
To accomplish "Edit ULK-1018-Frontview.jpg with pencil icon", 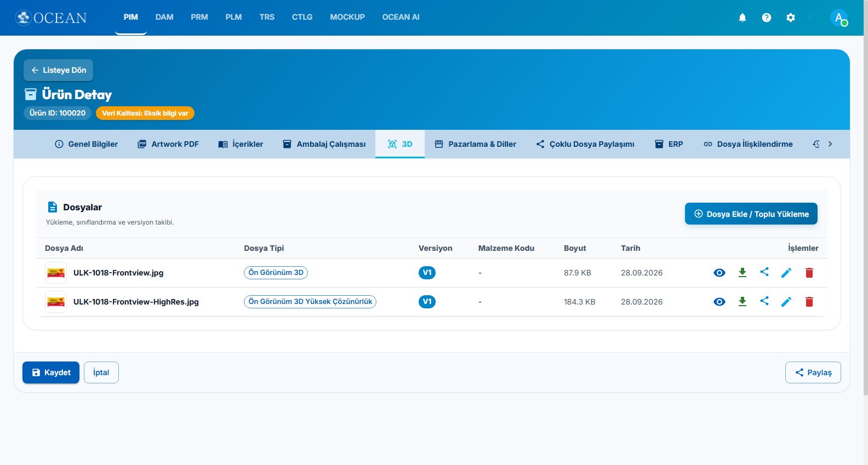I will tap(786, 273).
